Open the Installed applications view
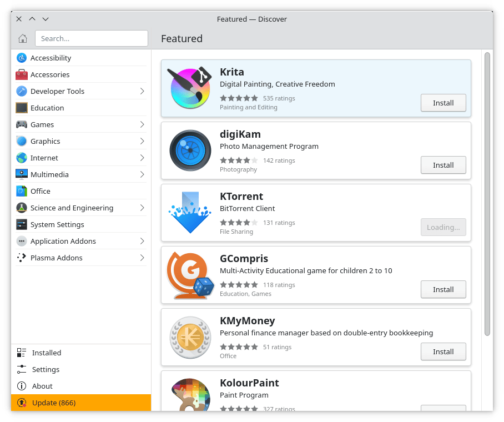 pyautogui.click(x=46, y=353)
